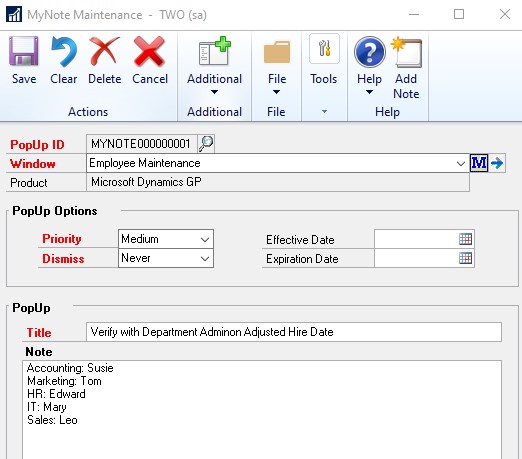This screenshot has width=522, height=459.
Task: Expand the small arrow under Tools
Action: click(x=324, y=111)
